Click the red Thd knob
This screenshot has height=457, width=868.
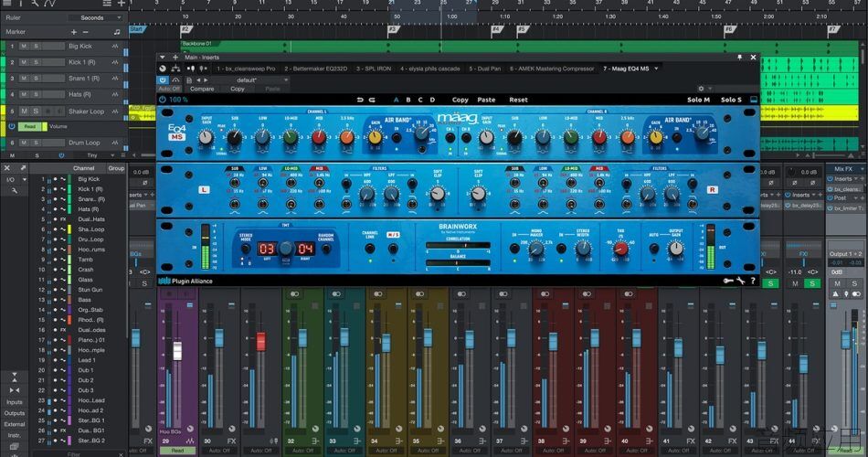(x=621, y=249)
